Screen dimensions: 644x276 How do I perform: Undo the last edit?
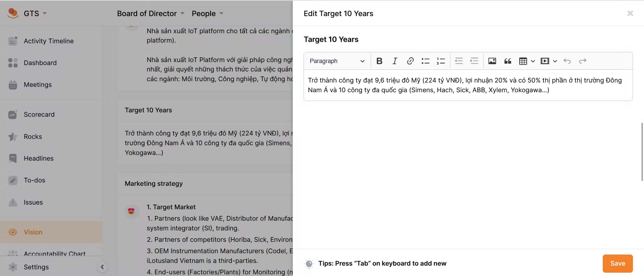coord(567,61)
